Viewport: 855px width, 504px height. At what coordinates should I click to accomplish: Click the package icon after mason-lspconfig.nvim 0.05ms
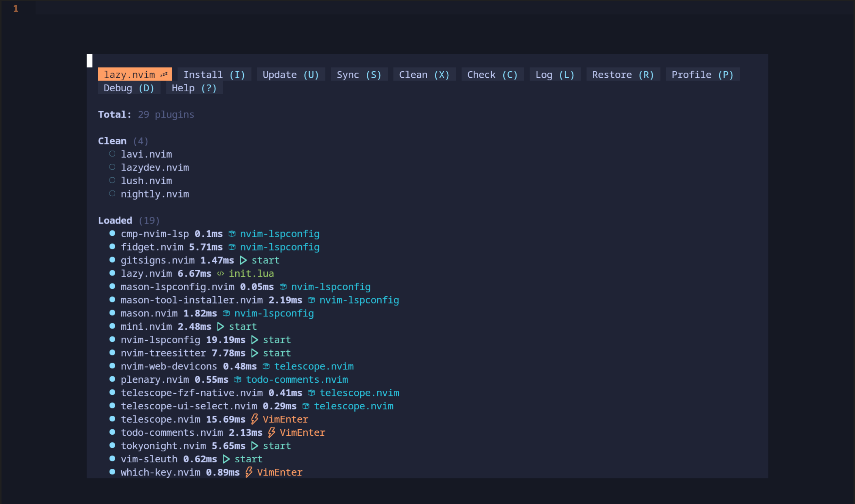pyautogui.click(x=283, y=287)
